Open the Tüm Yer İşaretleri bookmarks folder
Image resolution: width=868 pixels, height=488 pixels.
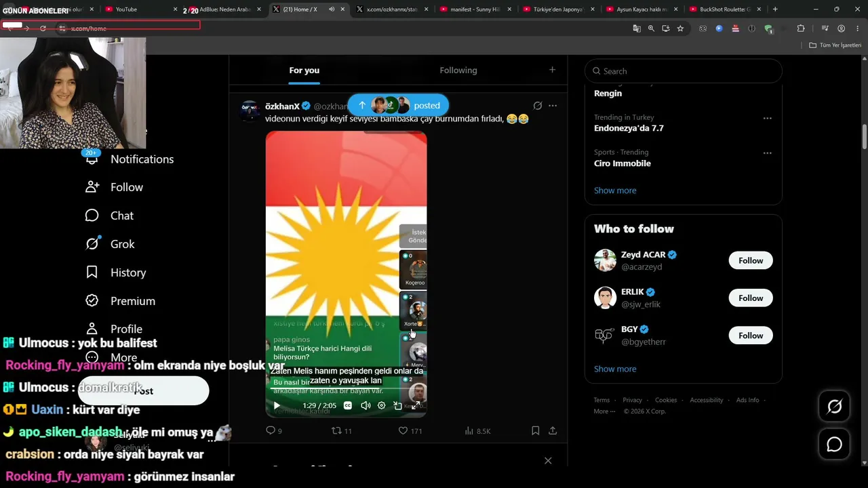click(835, 45)
